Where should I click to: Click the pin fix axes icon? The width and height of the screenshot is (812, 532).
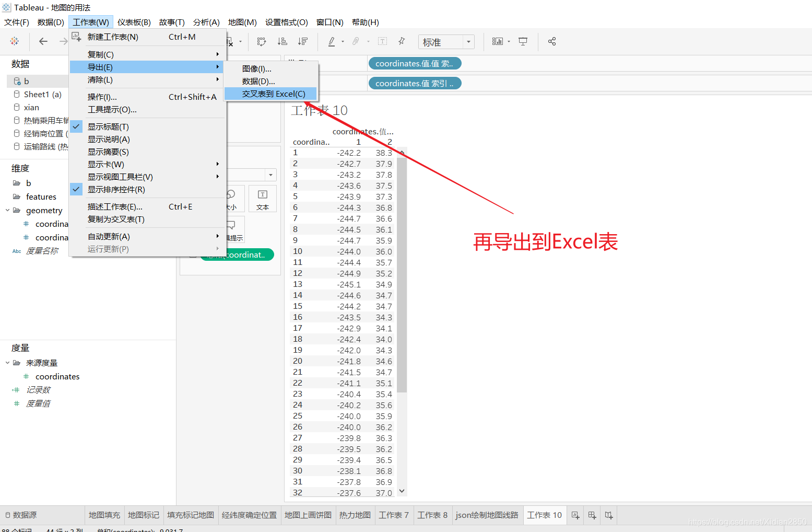coord(402,41)
